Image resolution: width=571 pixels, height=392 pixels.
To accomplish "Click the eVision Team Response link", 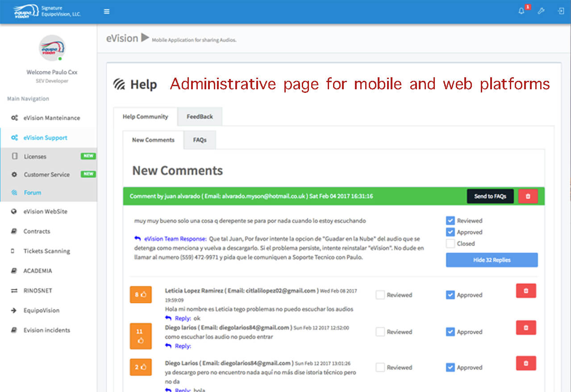I will tap(175, 239).
